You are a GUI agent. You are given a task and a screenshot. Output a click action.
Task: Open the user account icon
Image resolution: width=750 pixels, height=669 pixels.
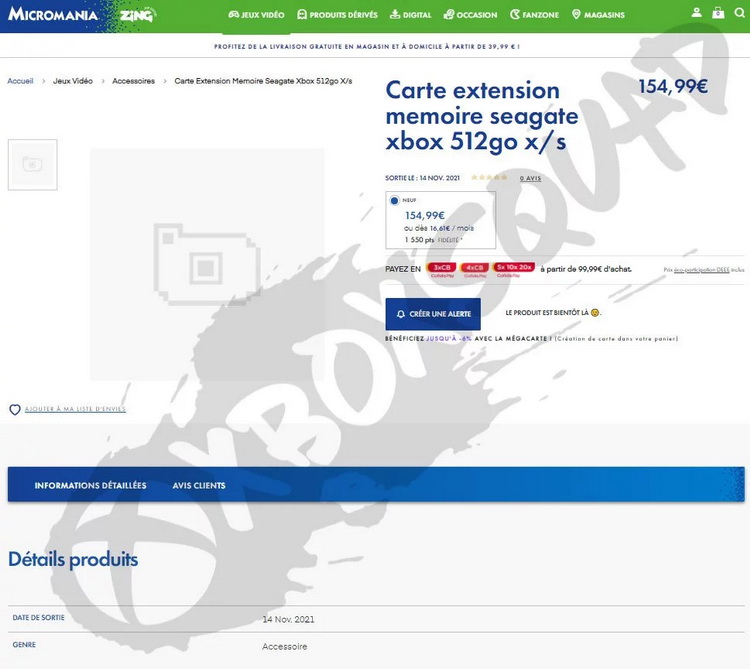(x=697, y=14)
